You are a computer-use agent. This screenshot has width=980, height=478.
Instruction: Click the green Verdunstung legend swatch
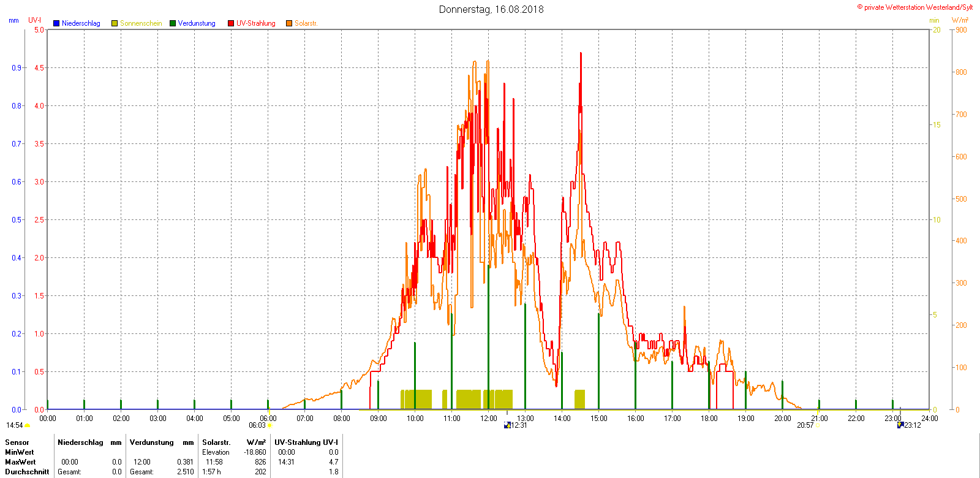(173, 23)
